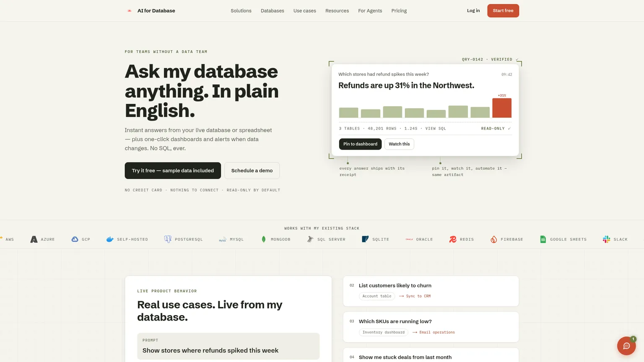Image resolution: width=644 pixels, height=362 pixels.
Task: Click the Oracle logo icon
Action: (409, 239)
